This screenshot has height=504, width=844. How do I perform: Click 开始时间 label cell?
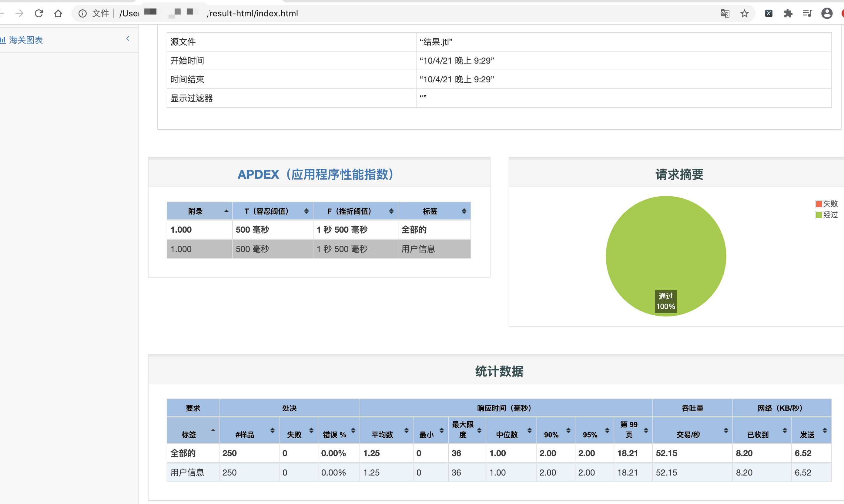[291, 61]
